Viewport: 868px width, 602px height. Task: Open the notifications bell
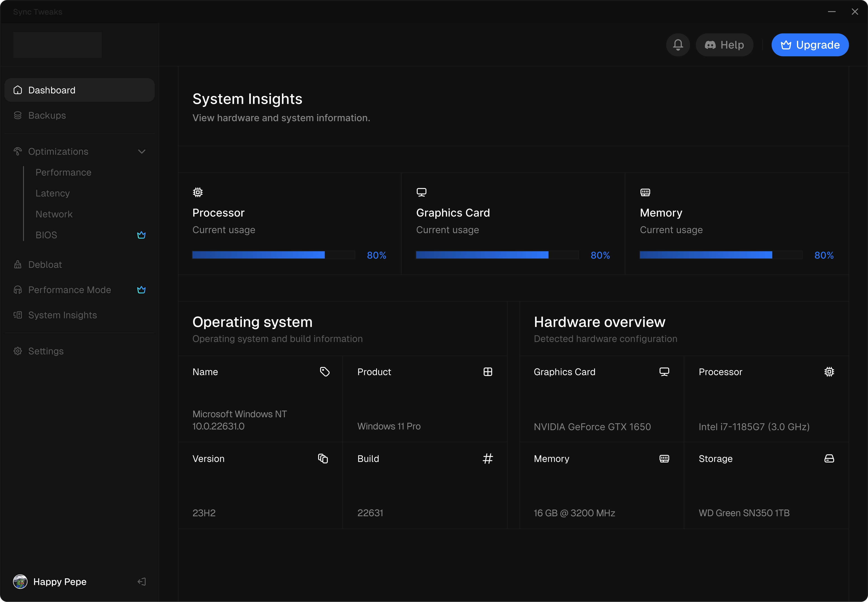(x=678, y=45)
